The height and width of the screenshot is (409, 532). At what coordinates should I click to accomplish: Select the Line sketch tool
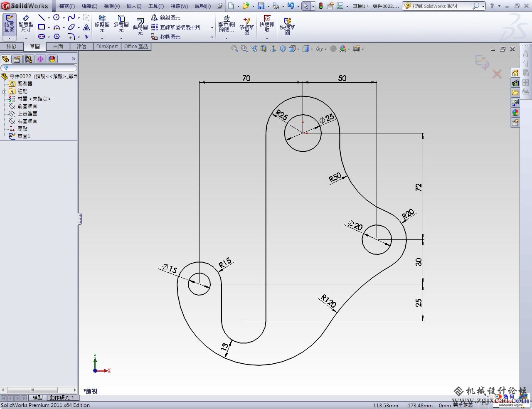tap(42, 17)
